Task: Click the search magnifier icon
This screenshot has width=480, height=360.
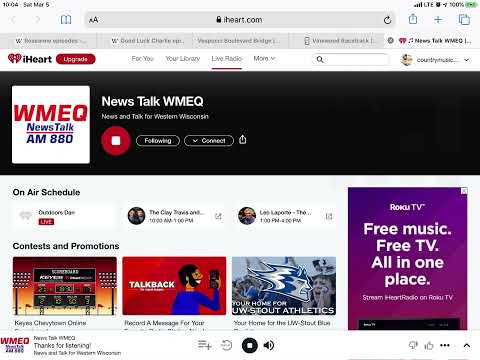Action: coord(320,60)
